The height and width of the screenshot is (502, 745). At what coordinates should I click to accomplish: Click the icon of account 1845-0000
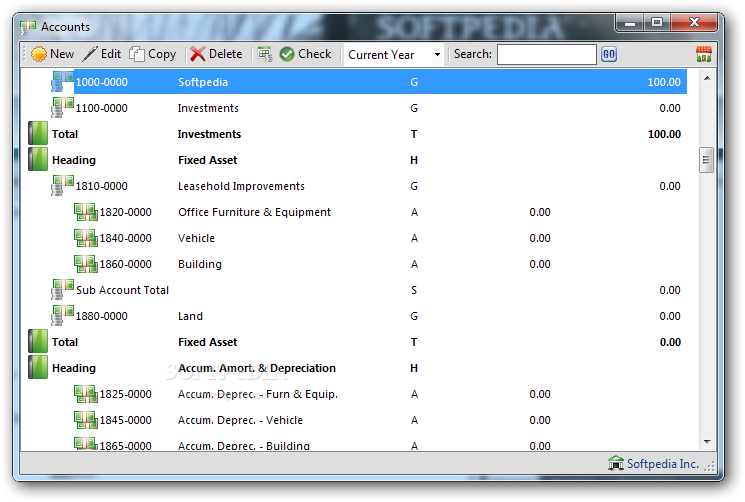point(86,420)
